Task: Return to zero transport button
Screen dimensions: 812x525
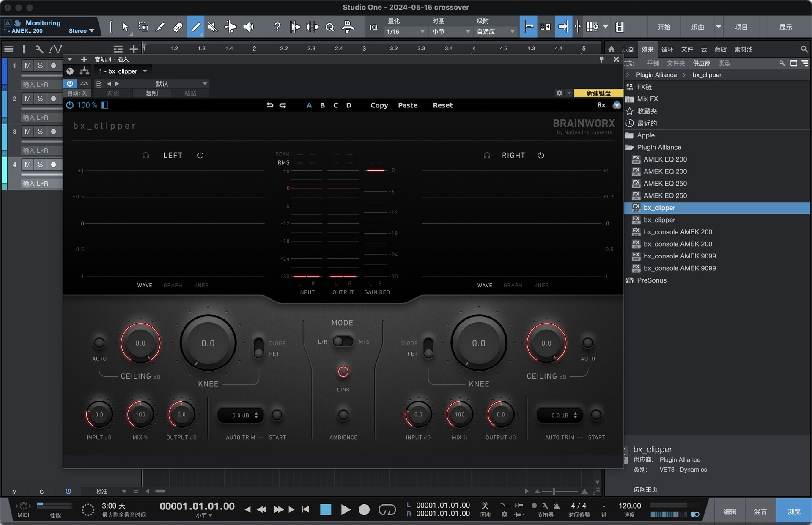Action: tap(305, 510)
